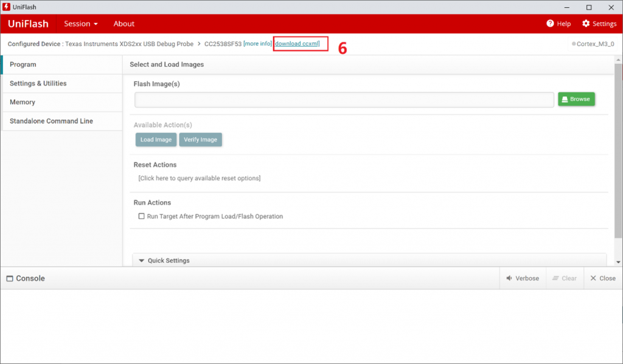Open the Session dropdown menu
The image size is (623, 364).
[x=81, y=24]
